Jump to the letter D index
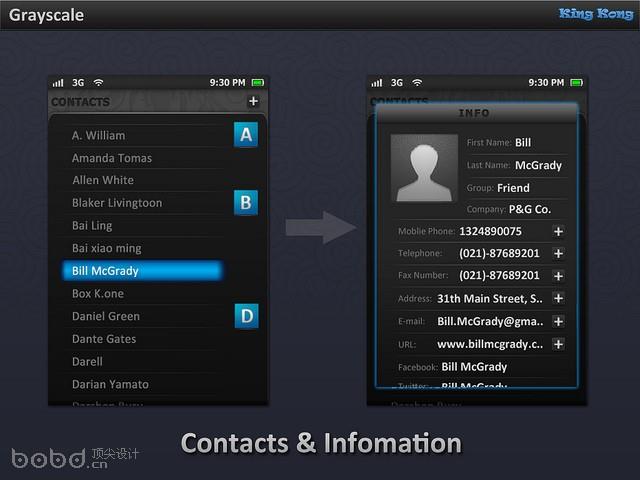 click(x=246, y=316)
